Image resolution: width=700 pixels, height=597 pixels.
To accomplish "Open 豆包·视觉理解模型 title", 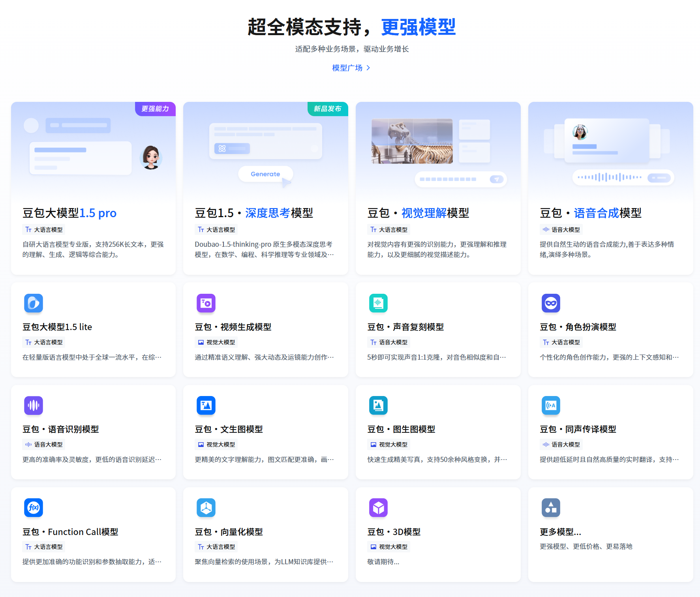I will [418, 213].
